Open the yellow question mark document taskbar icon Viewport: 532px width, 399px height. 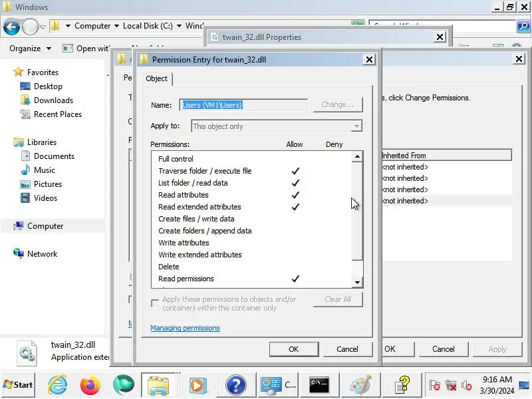pyautogui.click(x=402, y=385)
